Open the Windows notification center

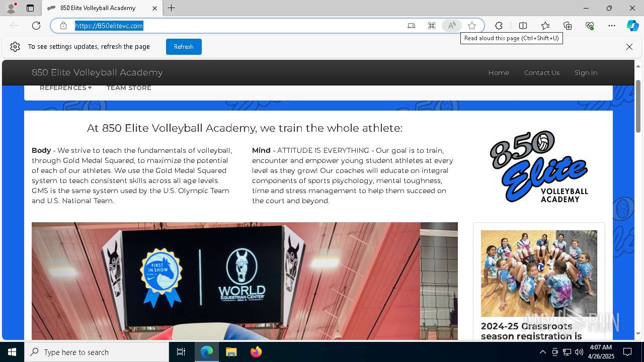point(627,352)
